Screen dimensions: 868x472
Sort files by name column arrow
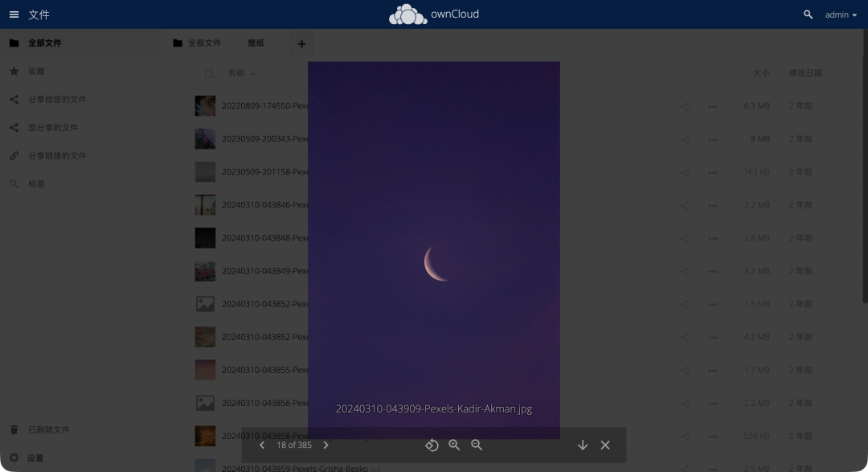[252, 74]
